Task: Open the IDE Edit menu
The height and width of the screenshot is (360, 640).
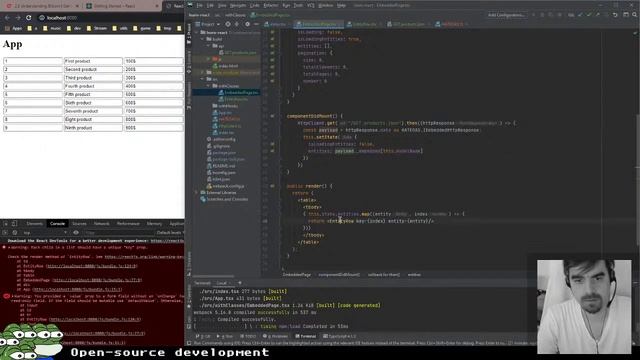Action: coord(210,5)
